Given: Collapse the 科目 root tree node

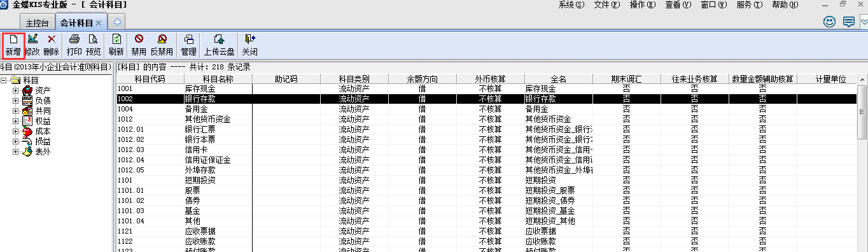Looking at the screenshot, I should pos(4,80).
